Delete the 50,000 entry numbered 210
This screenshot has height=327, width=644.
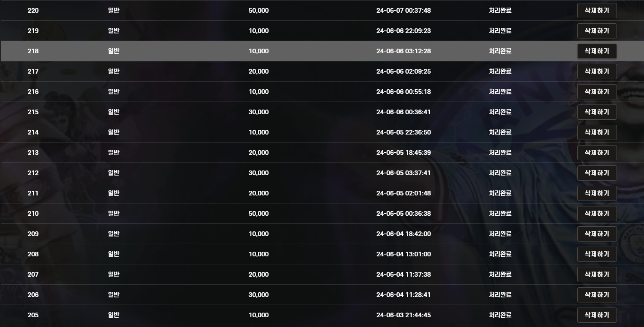[597, 214]
